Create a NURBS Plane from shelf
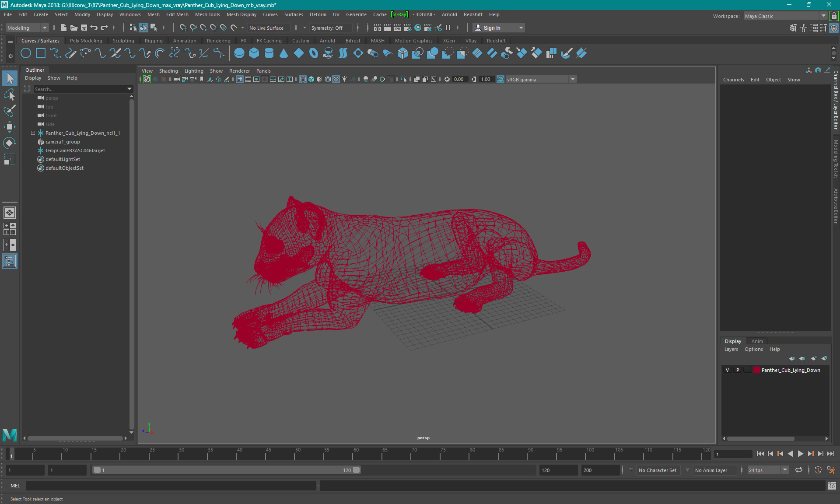The height and width of the screenshot is (504, 840). pyautogui.click(x=299, y=53)
